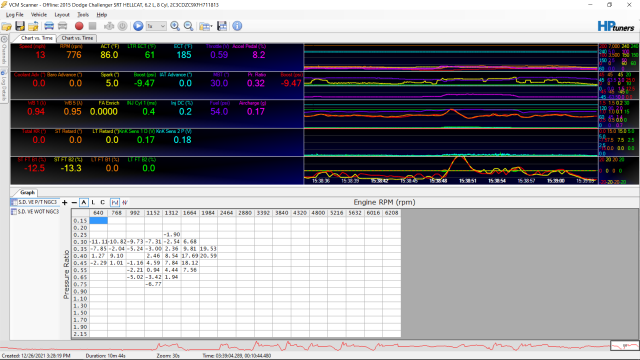Open the blue info icon in the toolbar
This screenshot has width=640, height=360.
237,26
